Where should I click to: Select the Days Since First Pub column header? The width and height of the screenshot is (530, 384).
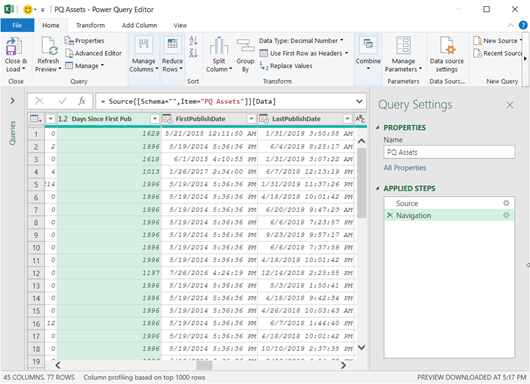pos(109,119)
